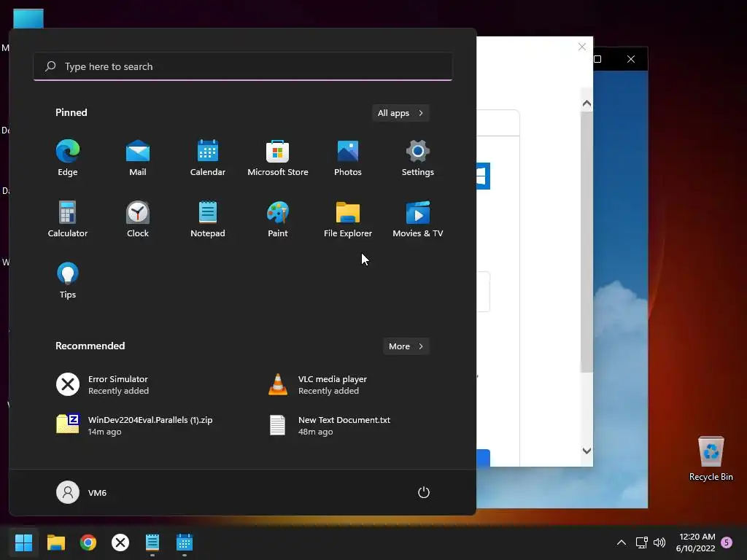Open network status in system tray
This screenshot has width=747, height=560.
pyautogui.click(x=641, y=542)
